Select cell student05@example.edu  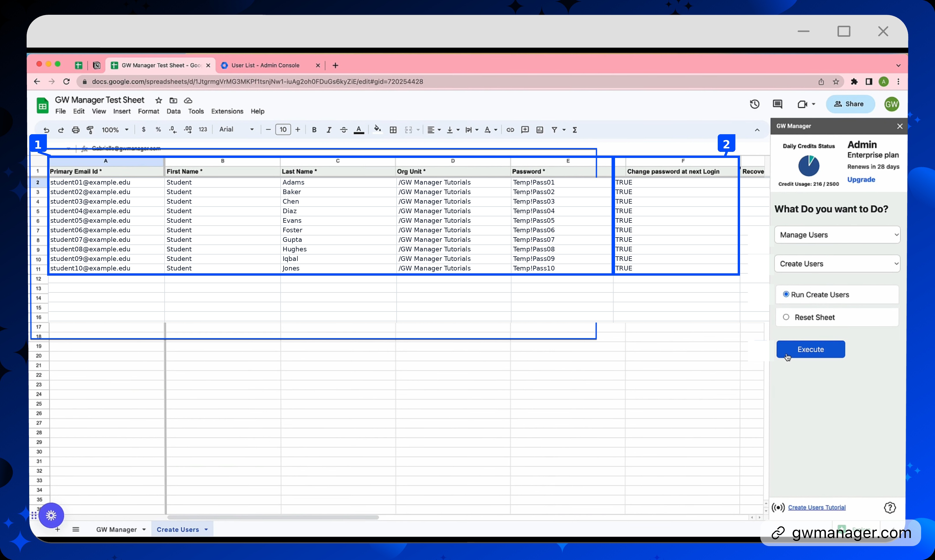coord(106,220)
